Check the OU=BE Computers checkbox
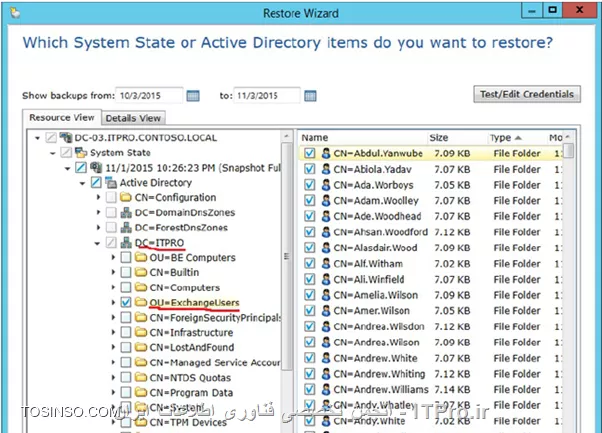Screen dimensions: 602x433 click(x=126, y=258)
